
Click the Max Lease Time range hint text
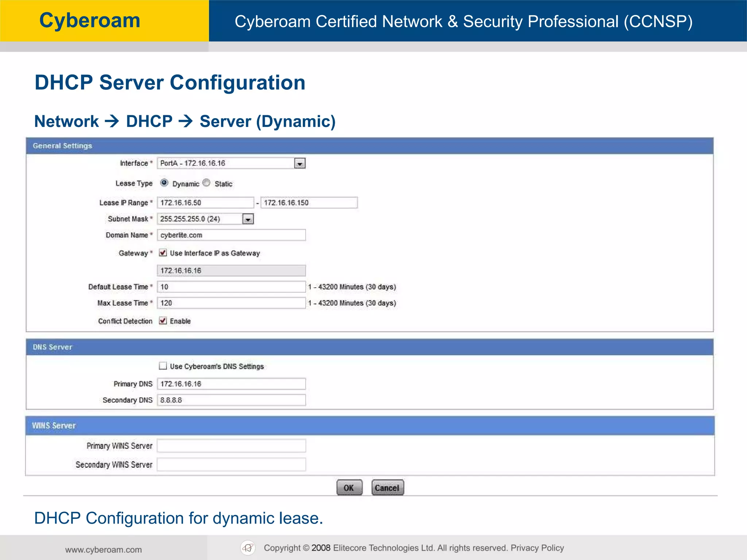tap(352, 303)
